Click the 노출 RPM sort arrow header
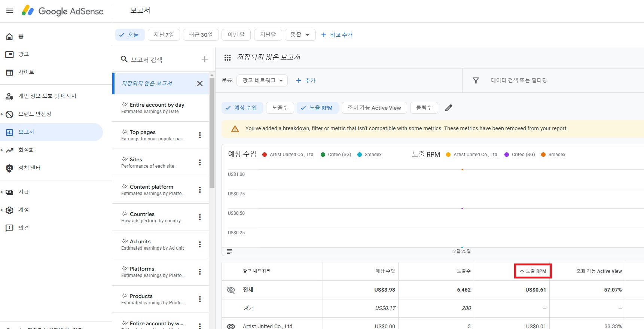644x329 pixels. (x=533, y=271)
